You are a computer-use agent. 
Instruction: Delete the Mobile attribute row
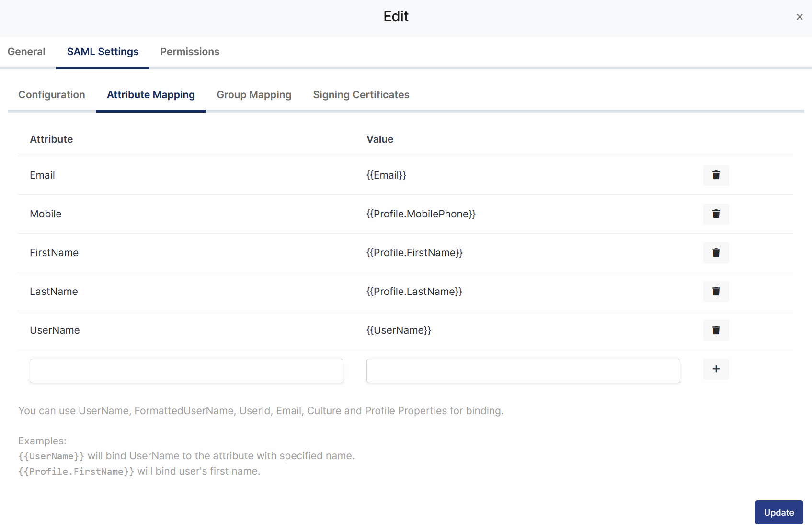(716, 214)
